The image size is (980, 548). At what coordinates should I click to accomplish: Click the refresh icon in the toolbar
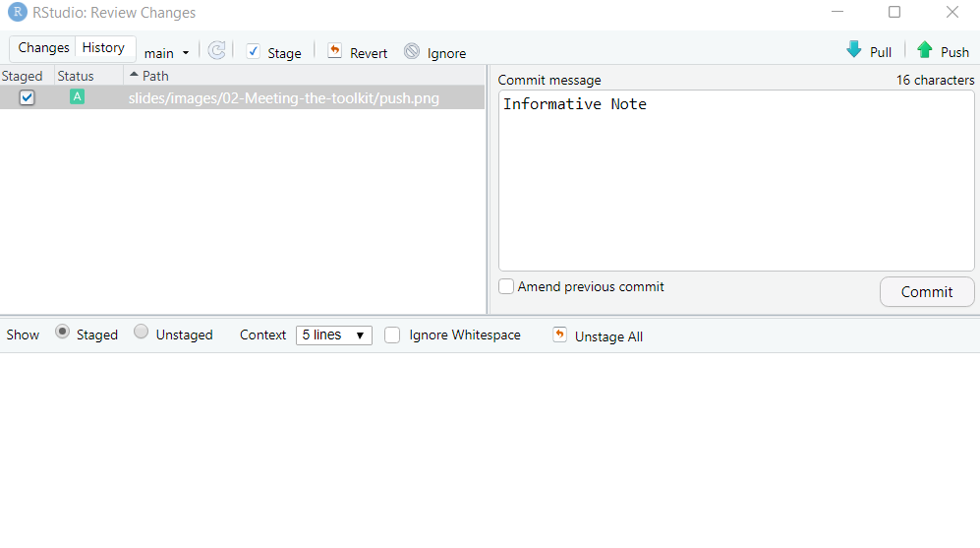pos(216,51)
